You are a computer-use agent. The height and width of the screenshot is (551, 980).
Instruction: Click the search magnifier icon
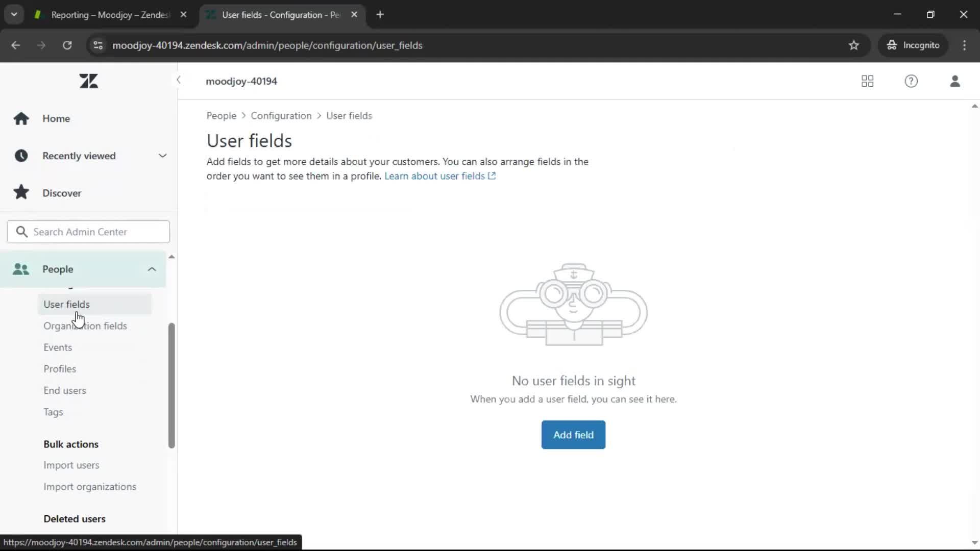[21, 232]
